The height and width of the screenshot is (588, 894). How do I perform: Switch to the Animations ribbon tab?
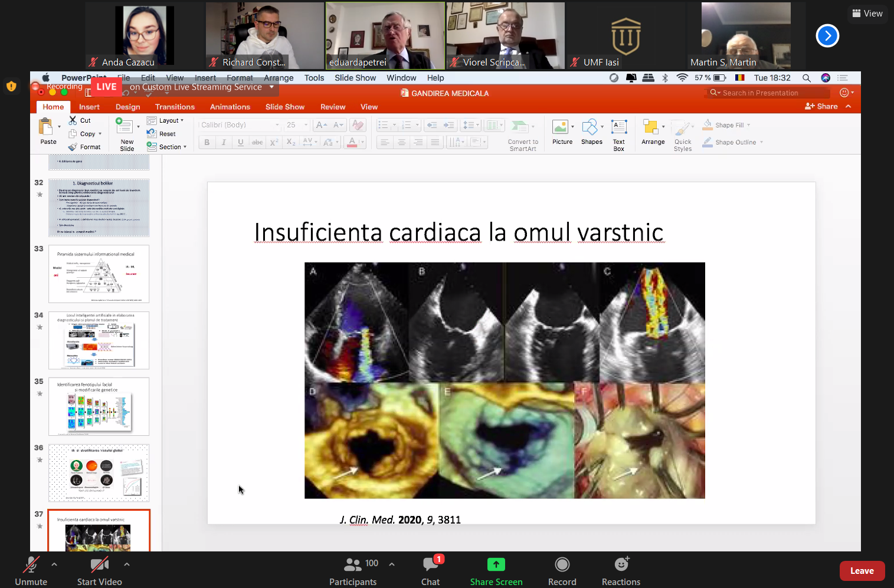pyautogui.click(x=230, y=107)
